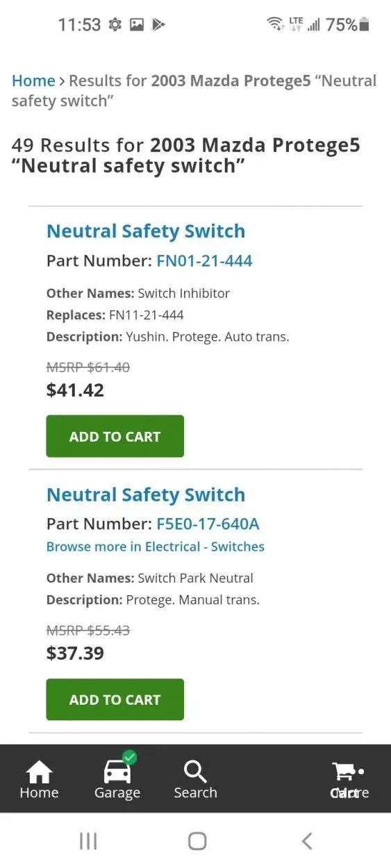
Task: Add $37.39 switch to cart
Action: [115, 699]
